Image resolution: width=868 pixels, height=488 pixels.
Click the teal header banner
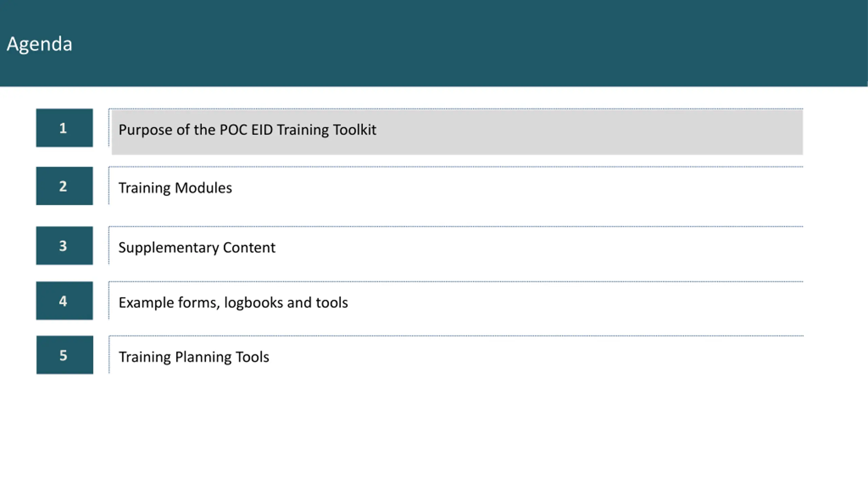(x=434, y=43)
